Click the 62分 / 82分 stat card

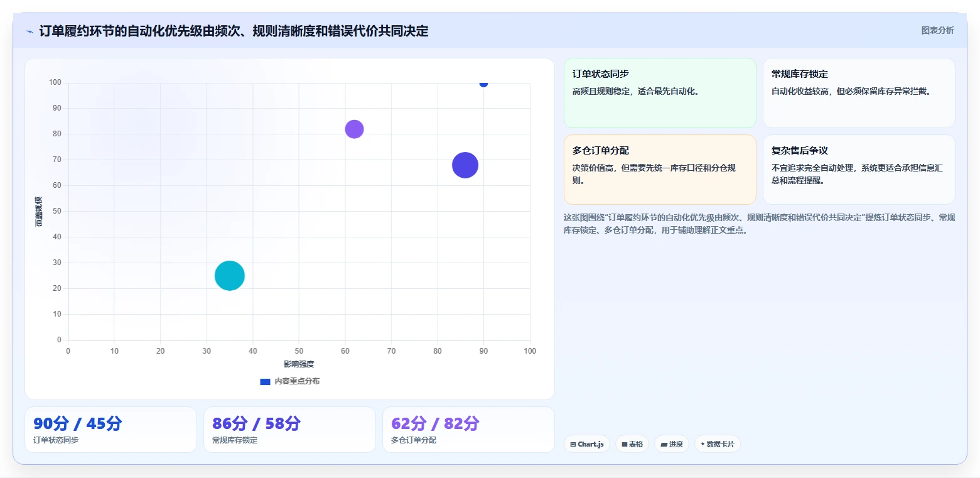[468, 430]
